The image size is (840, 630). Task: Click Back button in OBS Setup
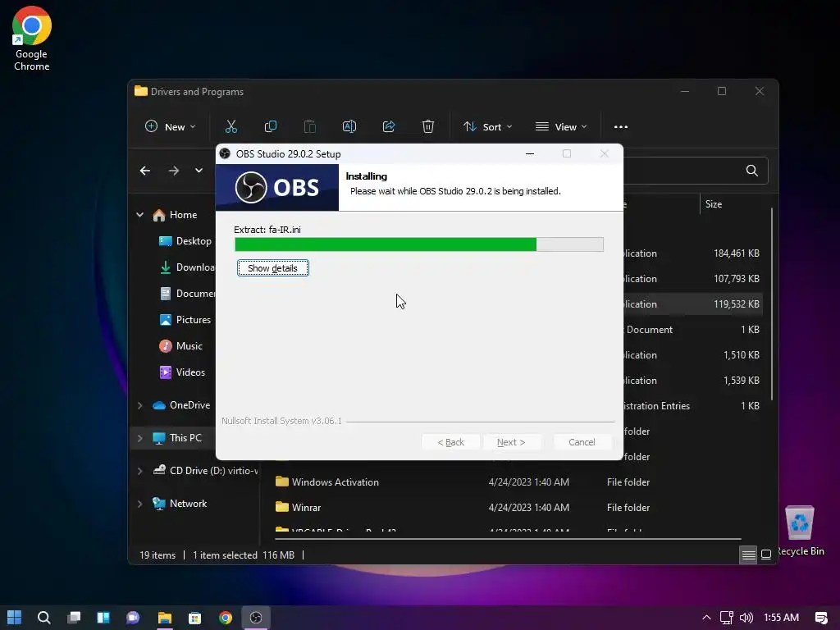pyautogui.click(x=450, y=442)
